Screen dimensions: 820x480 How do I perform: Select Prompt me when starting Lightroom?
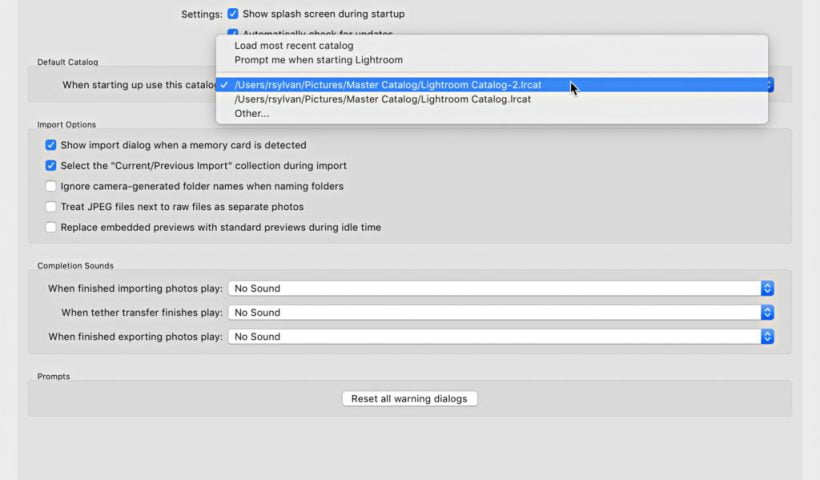tap(318, 60)
